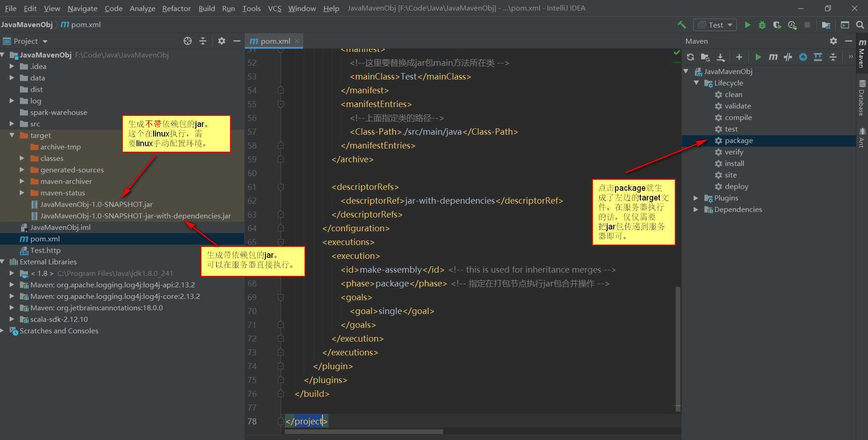Expand Maven Dependencies node
This screenshot has height=440, width=868.
point(696,209)
